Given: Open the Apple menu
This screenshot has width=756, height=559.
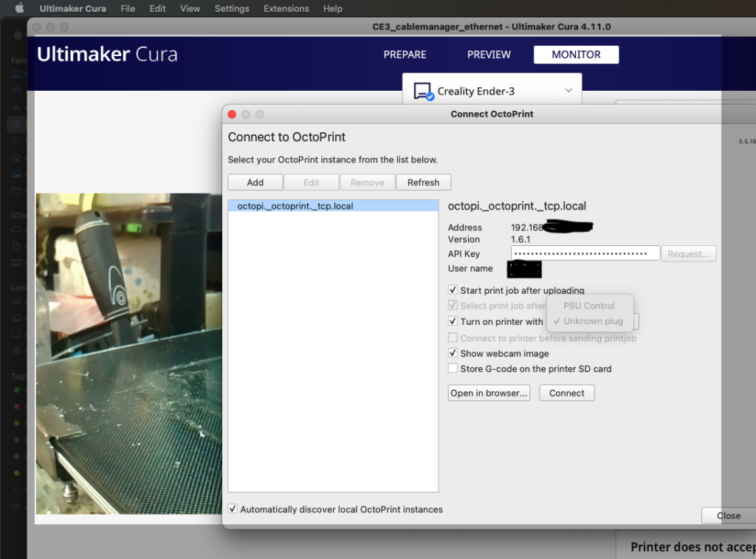Looking at the screenshot, I should point(18,8).
